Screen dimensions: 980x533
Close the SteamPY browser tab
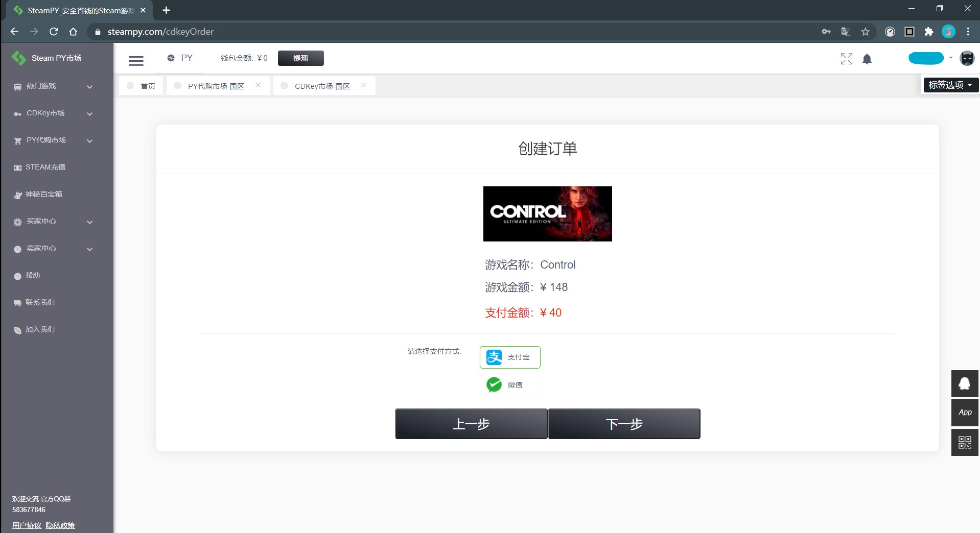click(143, 10)
